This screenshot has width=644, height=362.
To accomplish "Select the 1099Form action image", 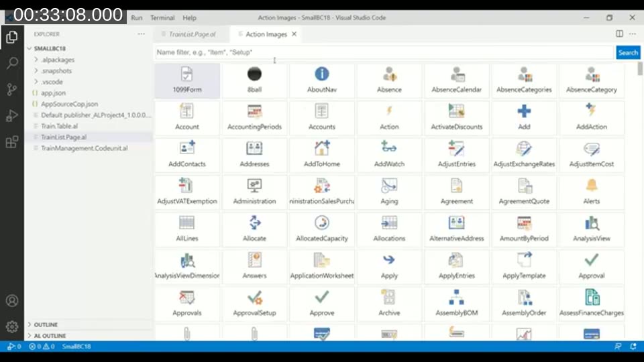I will [187, 81].
